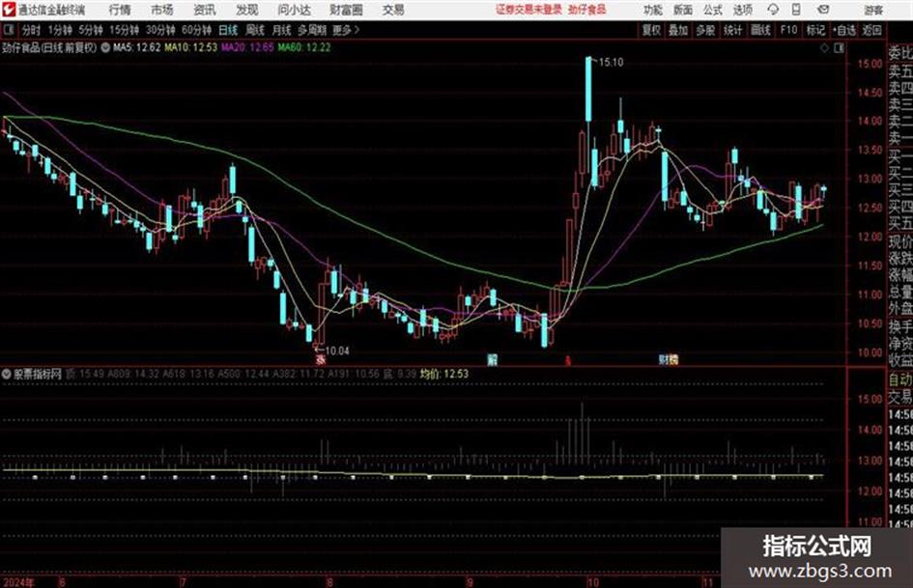
Task: Click the 财 event marker
Action: [x=663, y=360]
